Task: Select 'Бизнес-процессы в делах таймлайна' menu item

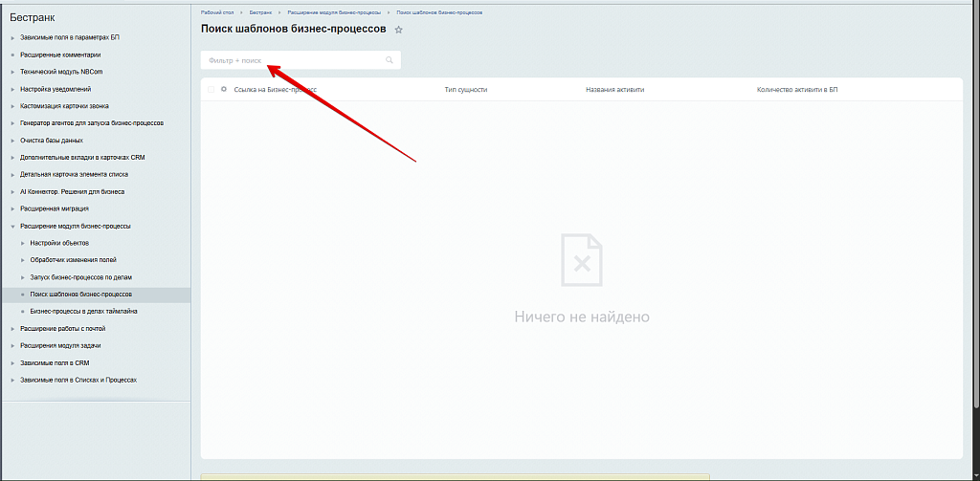Action: point(83,312)
